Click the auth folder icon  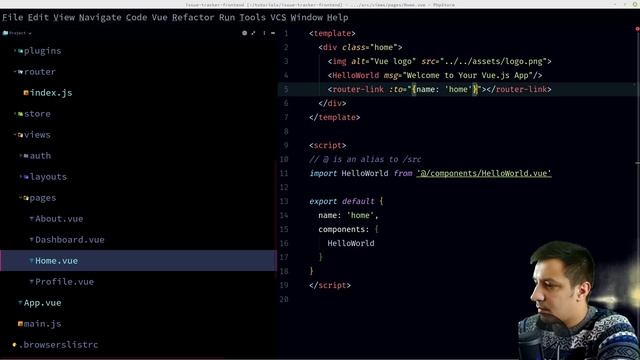[26, 156]
